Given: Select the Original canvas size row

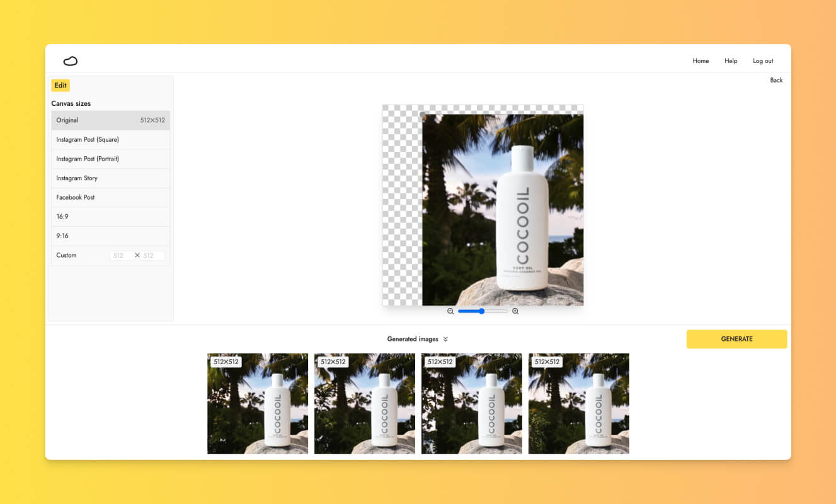Looking at the screenshot, I should [x=111, y=120].
